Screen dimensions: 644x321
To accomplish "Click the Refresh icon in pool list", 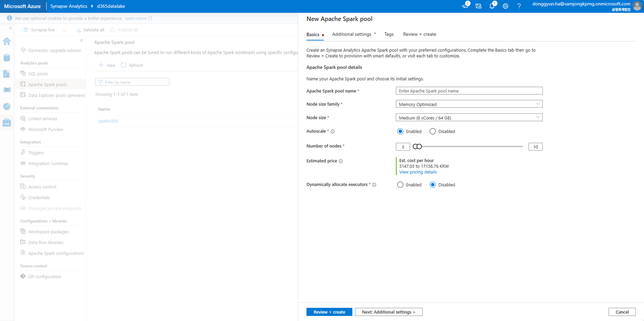I will (x=124, y=65).
